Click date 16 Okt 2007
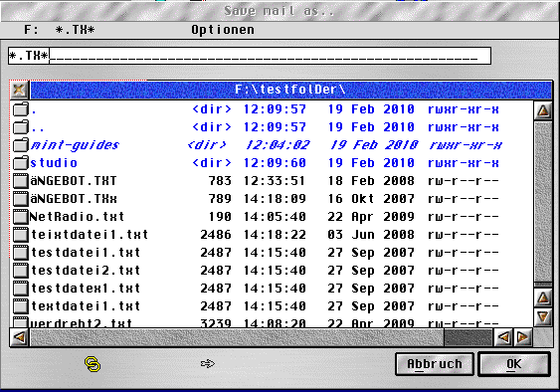 (x=371, y=199)
